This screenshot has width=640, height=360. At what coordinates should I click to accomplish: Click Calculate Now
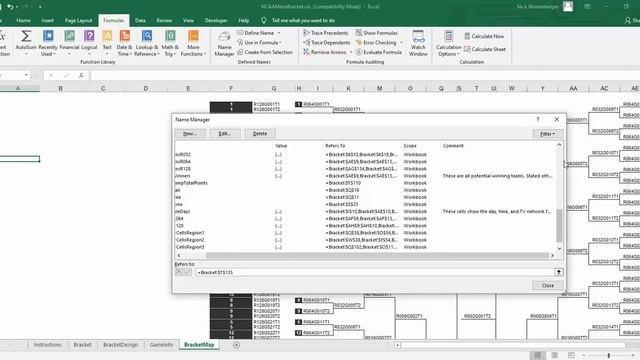[484, 36]
